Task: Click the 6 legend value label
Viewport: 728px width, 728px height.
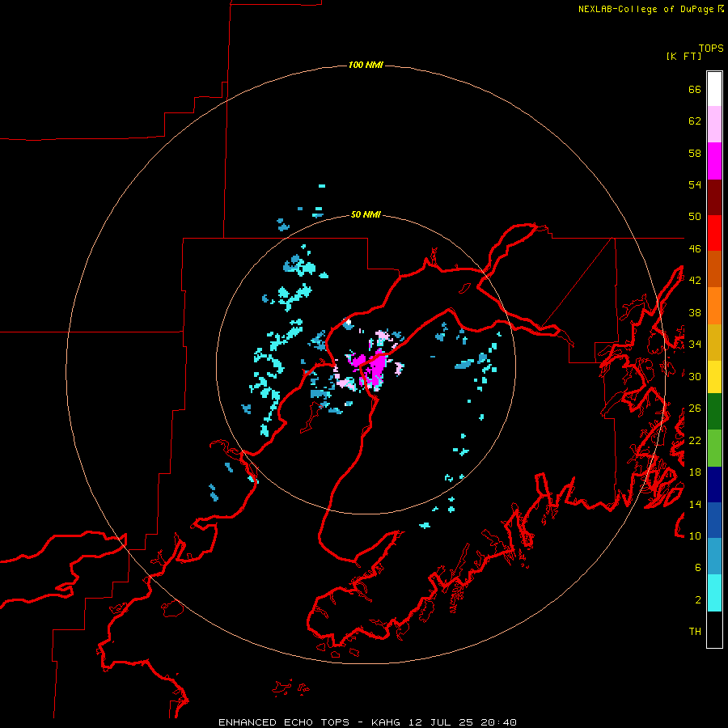Action: coord(698,568)
